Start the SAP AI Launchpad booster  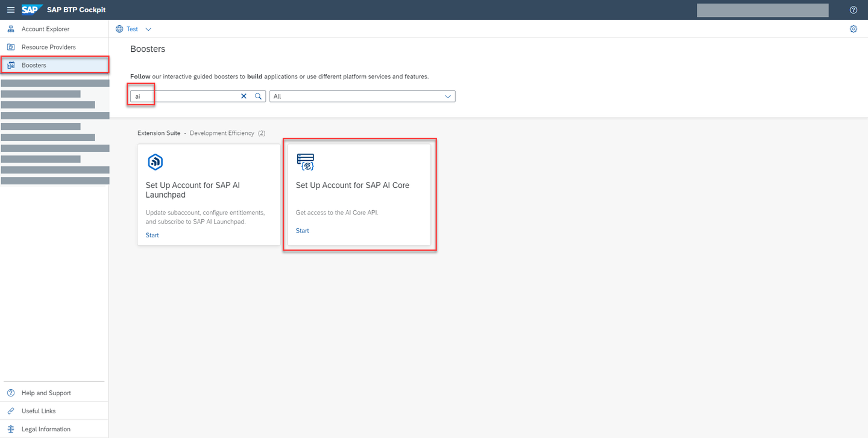point(153,235)
